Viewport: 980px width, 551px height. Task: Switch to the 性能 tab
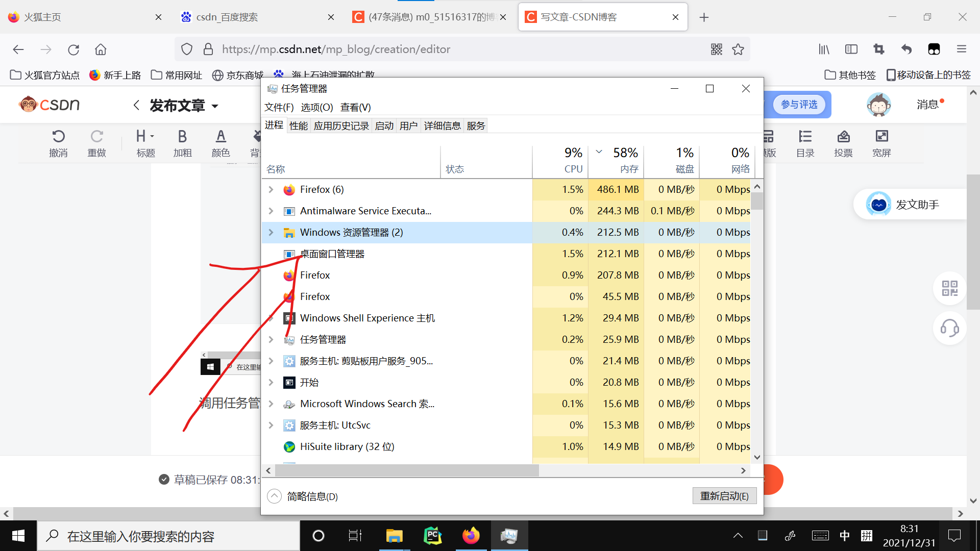[x=298, y=125]
